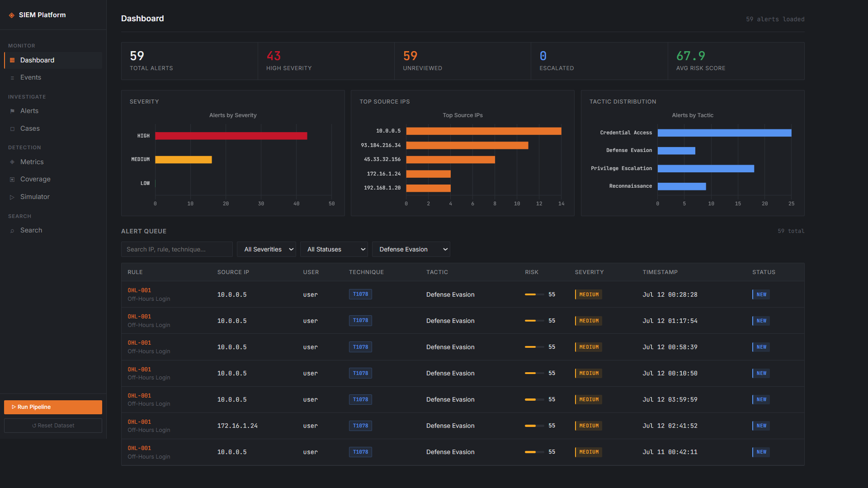Image resolution: width=868 pixels, height=488 pixels.
Task: Click the Avg Risk Score card
Action: click(x=736, y=61)
